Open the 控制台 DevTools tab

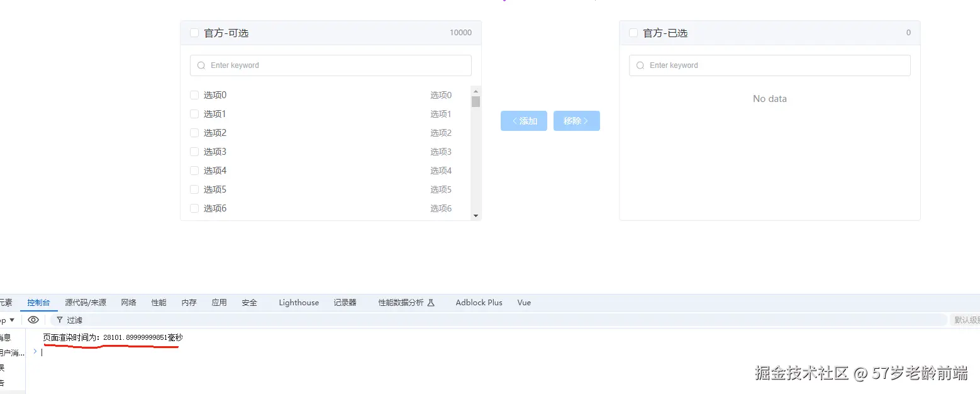pyautogui.click(x=38, y=303)
